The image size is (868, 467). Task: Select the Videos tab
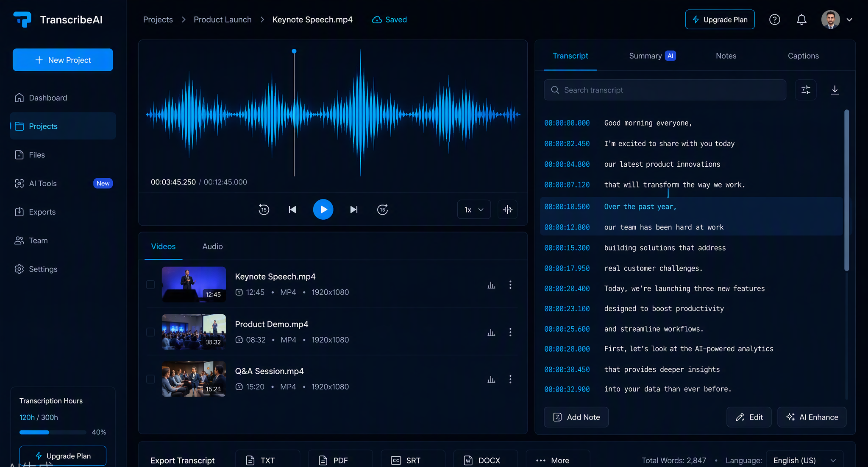163,246
